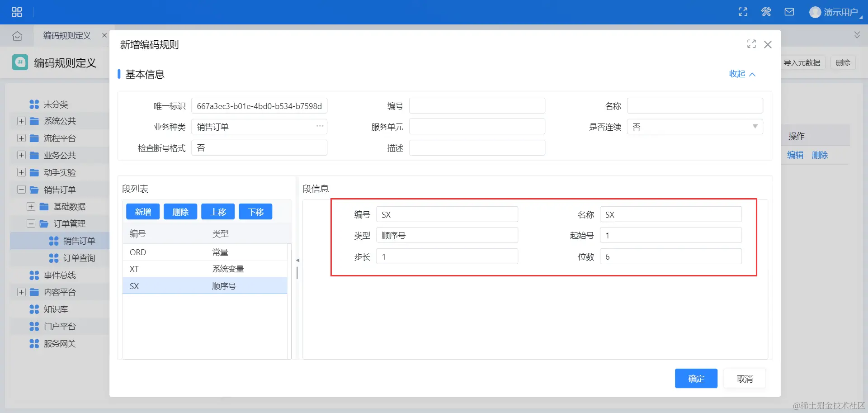Image resolution: width=868 pixels, height=413 pixels.
Task: Select the ORD 常量 segment row
Action: tap(205, 252)
